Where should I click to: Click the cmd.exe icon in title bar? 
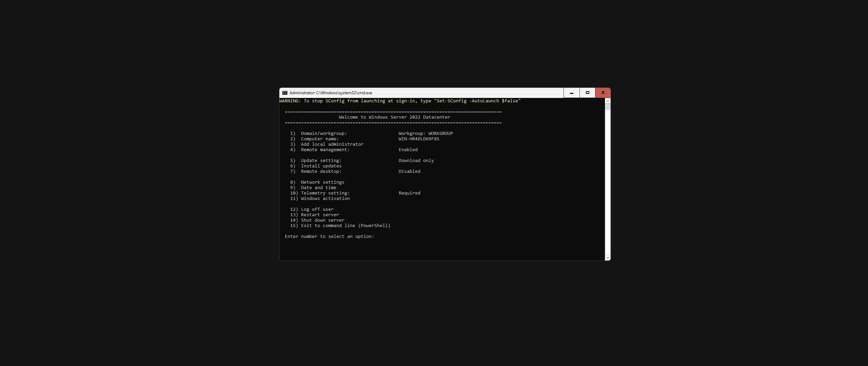[284, 93]
